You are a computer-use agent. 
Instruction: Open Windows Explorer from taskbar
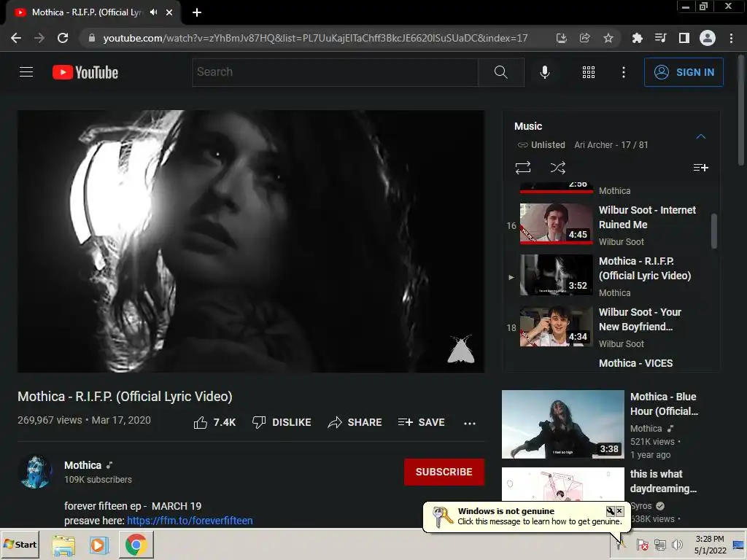[63, 545]
